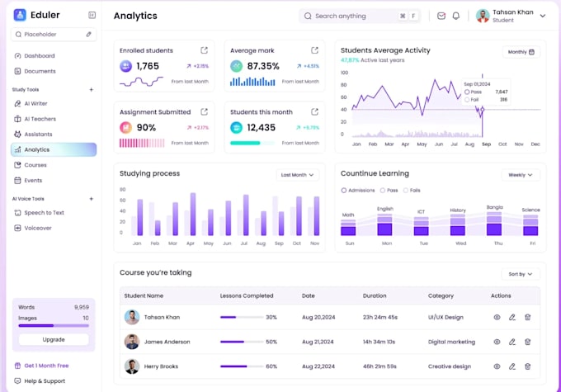
Task: Edit Herry Brooks' course row
Action: pos(512,366)
